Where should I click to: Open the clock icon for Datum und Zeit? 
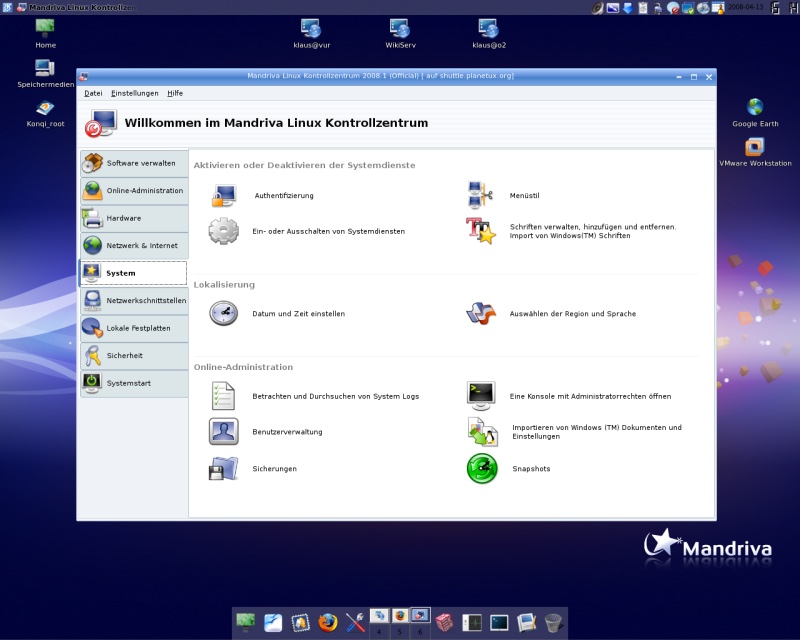tap(223, 313)
